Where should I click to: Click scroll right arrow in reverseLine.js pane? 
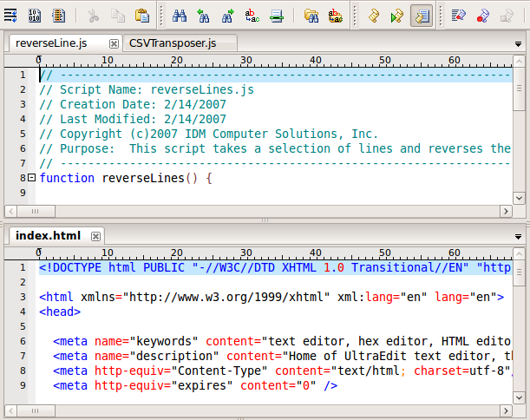click(x=506, y=212)
